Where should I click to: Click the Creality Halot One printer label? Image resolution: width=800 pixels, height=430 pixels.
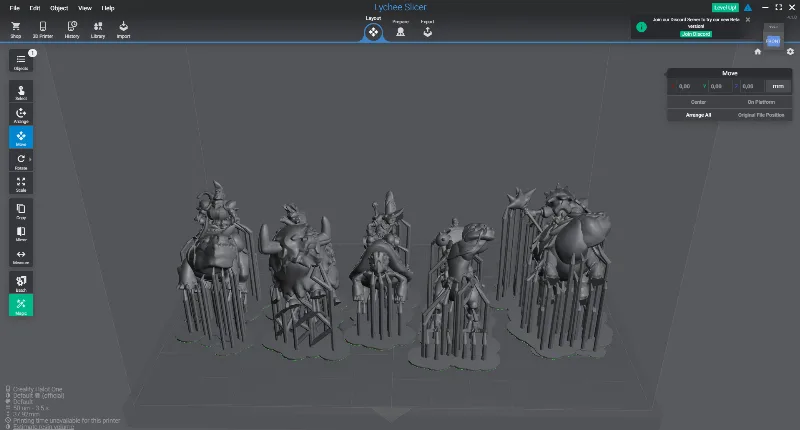(x=38, y=389)
